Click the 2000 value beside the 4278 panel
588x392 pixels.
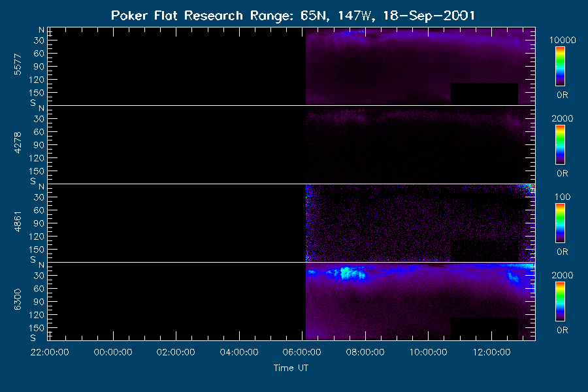tap(563, 118)
